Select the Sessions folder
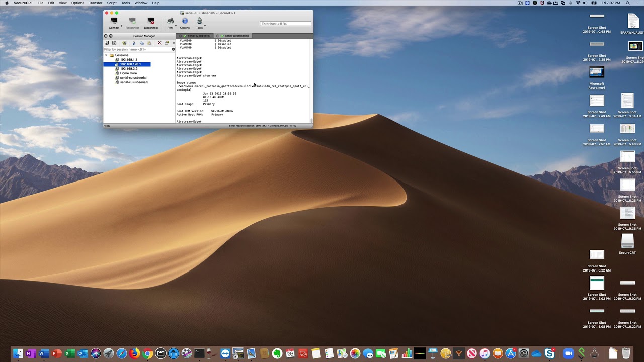The height and width of the screenshot is (362, 644). (122, 55)
